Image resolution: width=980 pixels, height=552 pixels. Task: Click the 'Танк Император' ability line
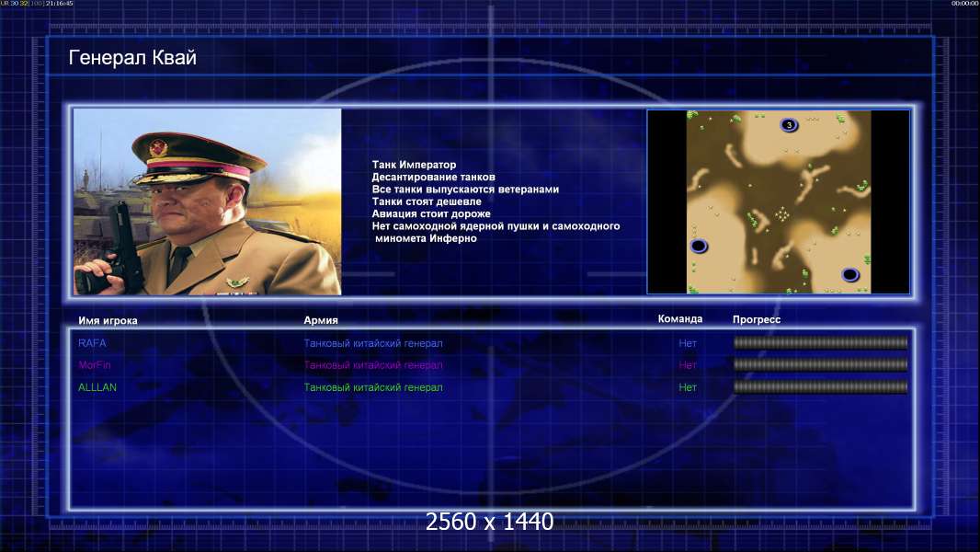pos(414,165)
